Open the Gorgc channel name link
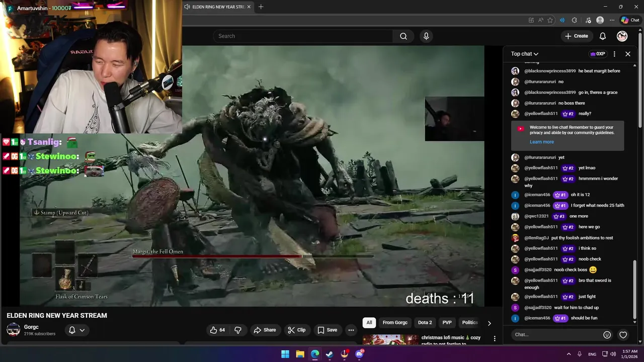This screenshot has height=362, width=644. click(x=31, y=327)
